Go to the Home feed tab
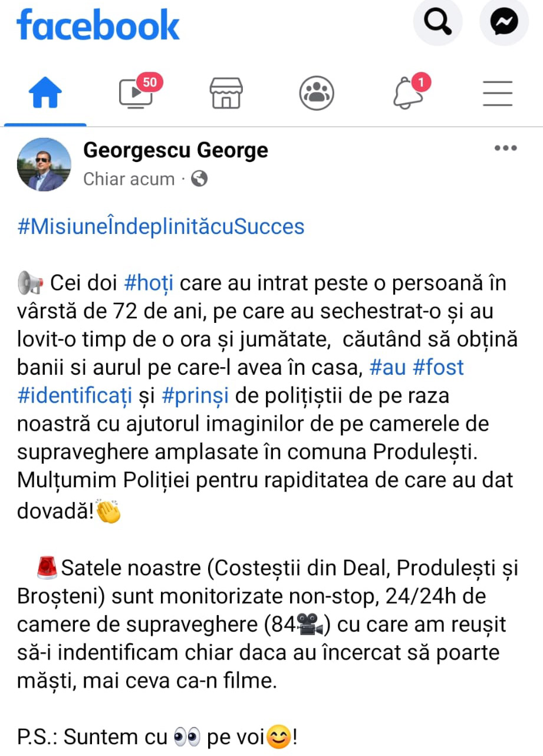Image resolution: width=543 pixels, height=756 pixels. pos(45,93)
